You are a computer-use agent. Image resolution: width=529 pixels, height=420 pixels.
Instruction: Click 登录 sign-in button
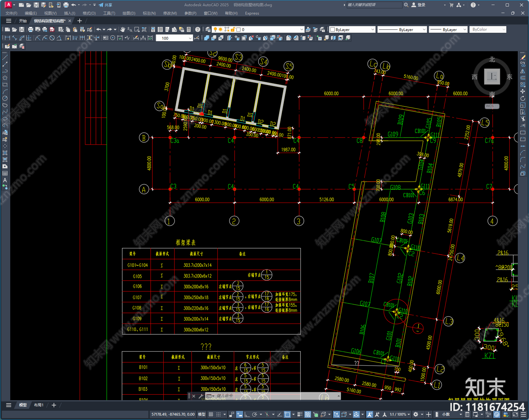point(418,5)
